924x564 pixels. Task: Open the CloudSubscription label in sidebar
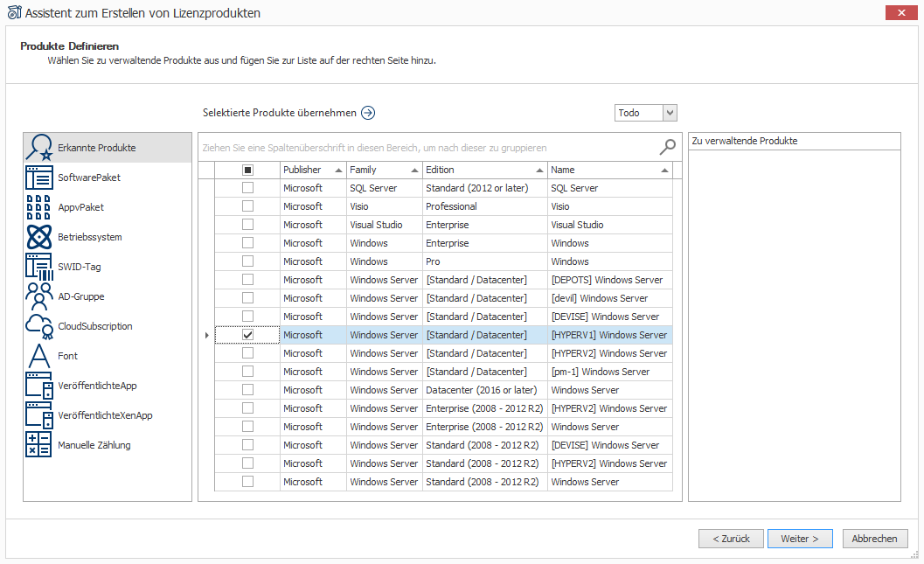pos(95,326)
